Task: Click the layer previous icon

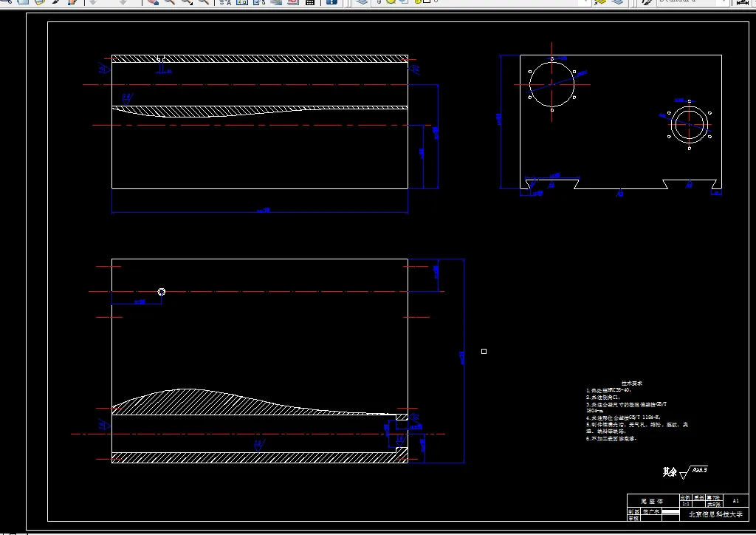Action: pyautogui.click(x=618, y=2)
